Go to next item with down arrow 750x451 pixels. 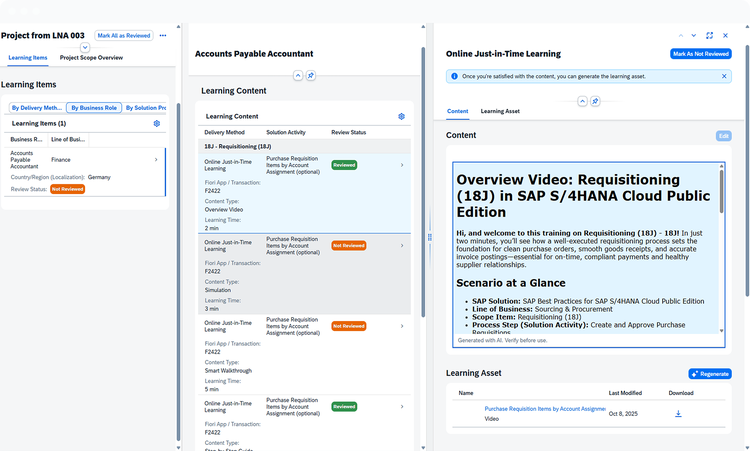point(694,36)
